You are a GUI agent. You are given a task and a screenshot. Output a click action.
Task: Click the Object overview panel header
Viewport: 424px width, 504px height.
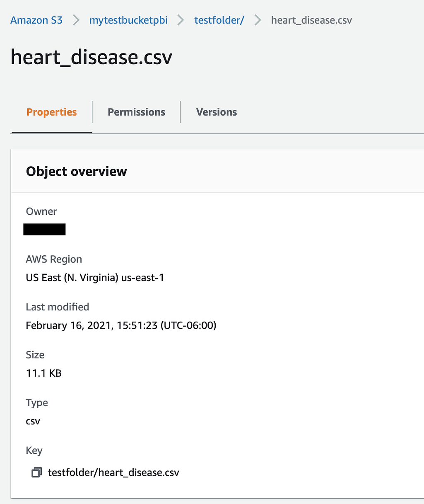pos(77,172)
